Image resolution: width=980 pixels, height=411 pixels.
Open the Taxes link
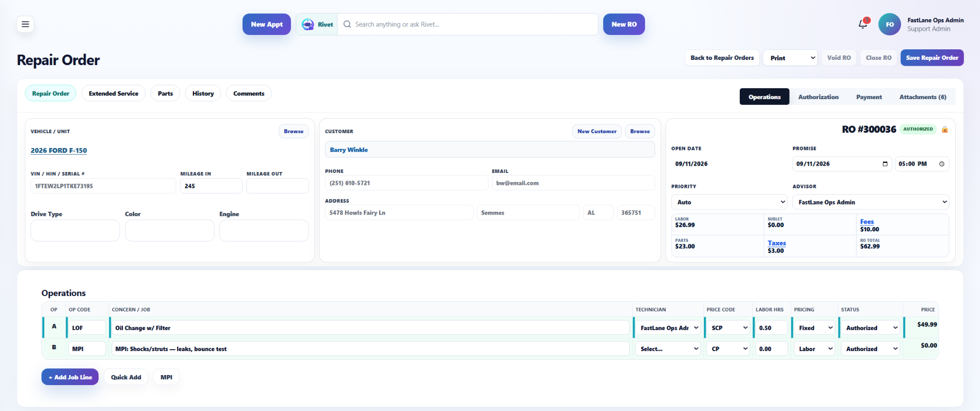tap(777, 243)
